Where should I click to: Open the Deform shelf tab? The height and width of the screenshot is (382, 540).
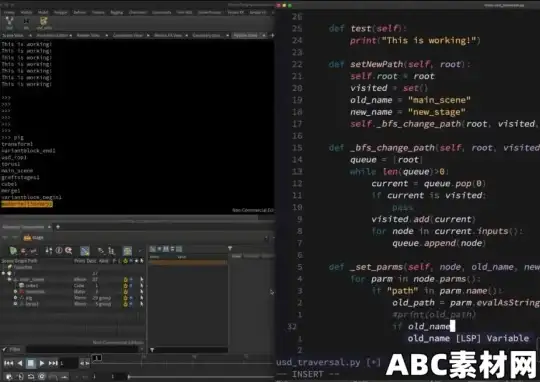pos(80,12)
